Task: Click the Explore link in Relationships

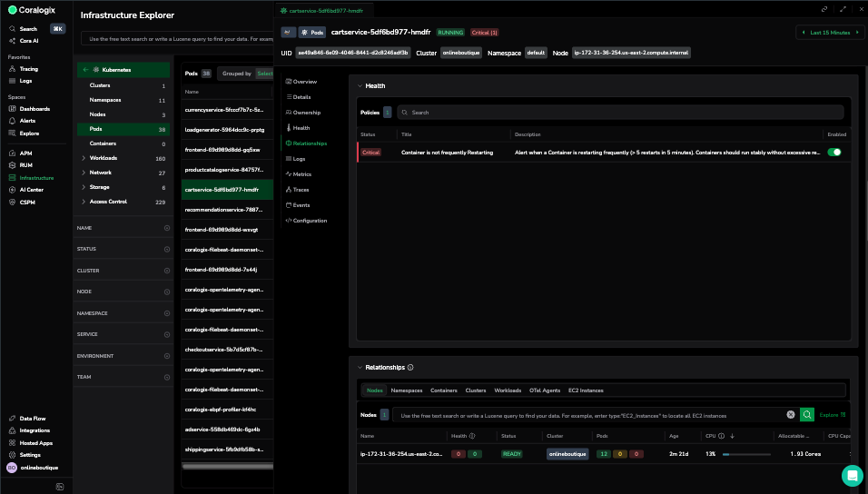Action: click(x=833, y=415)
